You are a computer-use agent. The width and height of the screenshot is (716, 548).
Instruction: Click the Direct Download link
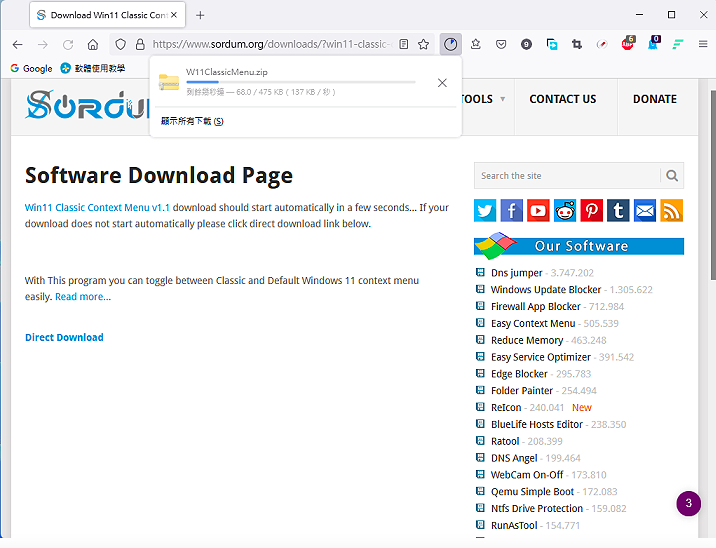pyautogui.click(x=64, y=337)
